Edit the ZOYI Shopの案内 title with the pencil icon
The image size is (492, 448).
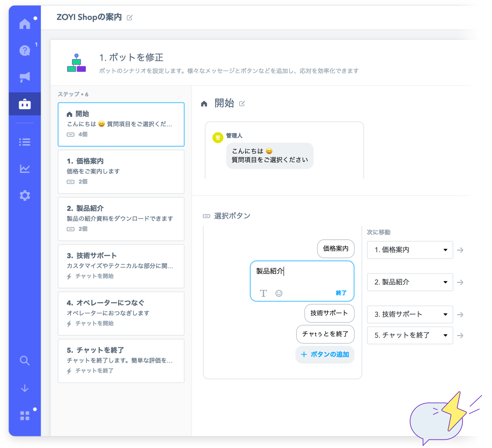point(129,18)
